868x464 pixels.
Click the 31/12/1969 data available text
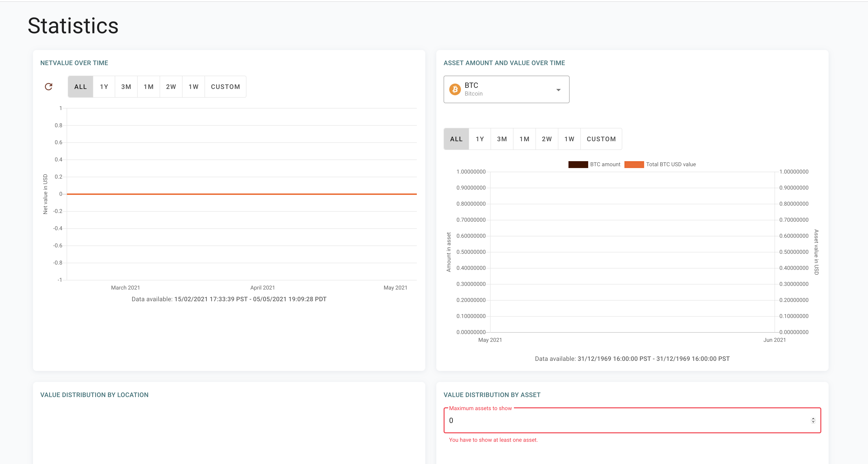coord(632,359)
